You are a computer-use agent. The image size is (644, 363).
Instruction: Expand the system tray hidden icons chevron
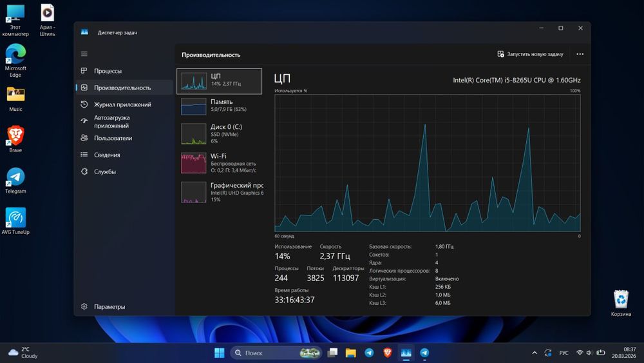click(x=535, y=353)
